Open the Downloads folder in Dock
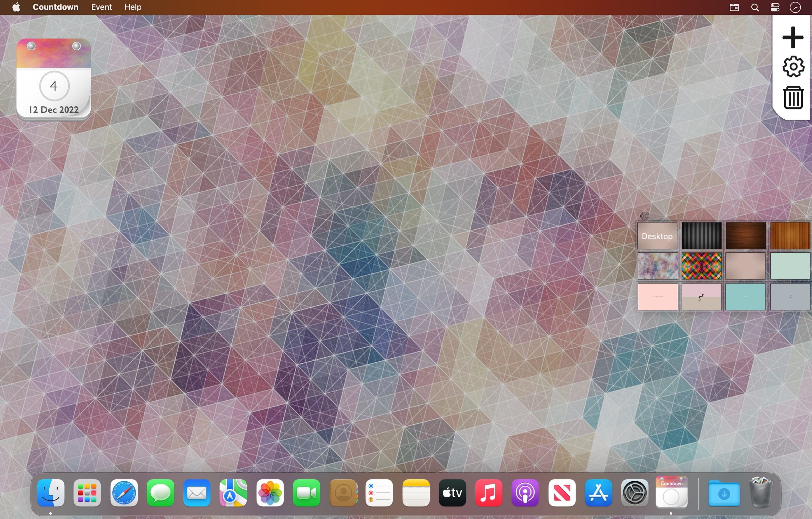 tap(724, 493)
